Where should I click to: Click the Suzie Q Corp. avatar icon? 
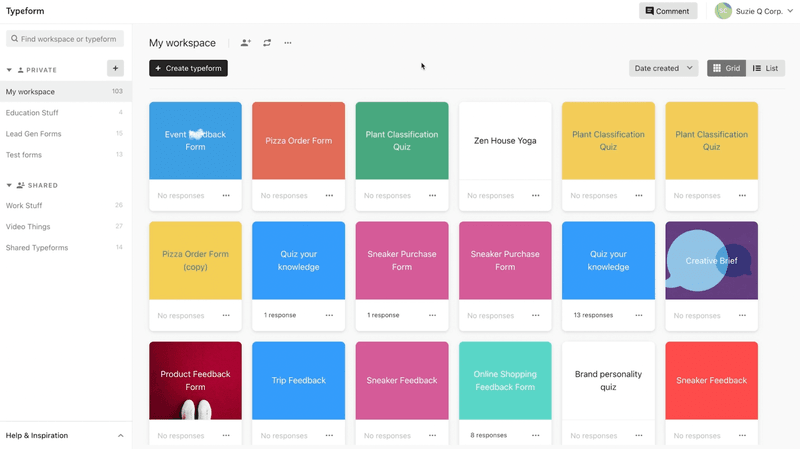[723, 11]
